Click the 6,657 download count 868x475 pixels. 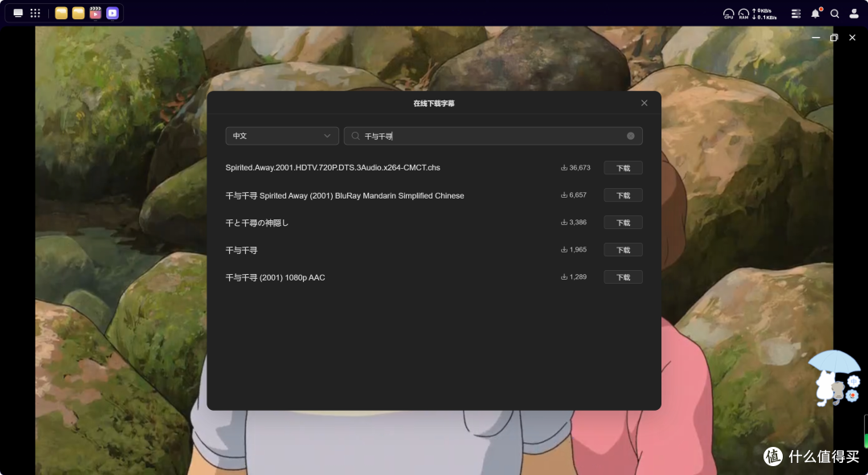[x=574, y=195]
